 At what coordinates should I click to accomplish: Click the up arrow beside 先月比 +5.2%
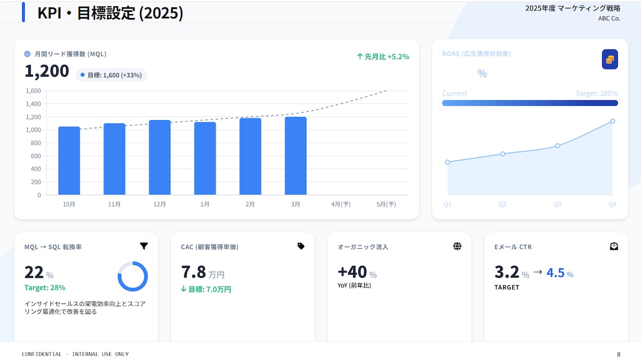[360, 56]
